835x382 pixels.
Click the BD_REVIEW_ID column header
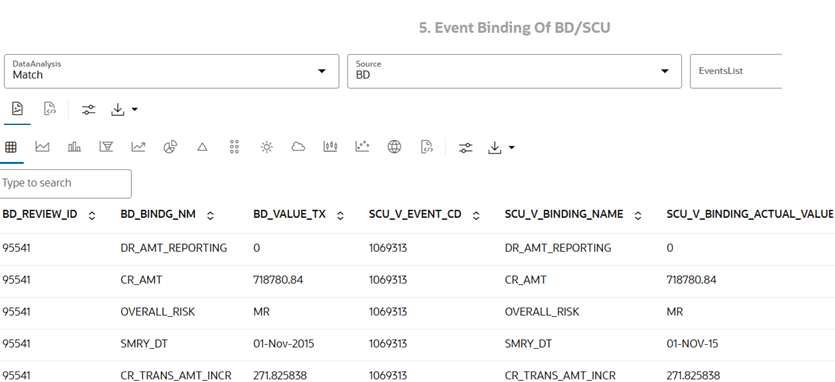point(40,214)
